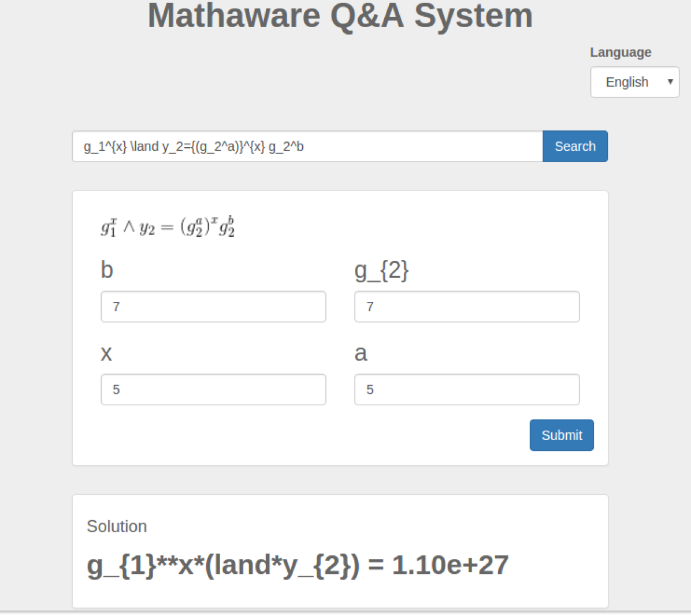This screenshot has height=616, width=691.
Task: Click the rendered math formula
Action: click(x=168, y=227)
